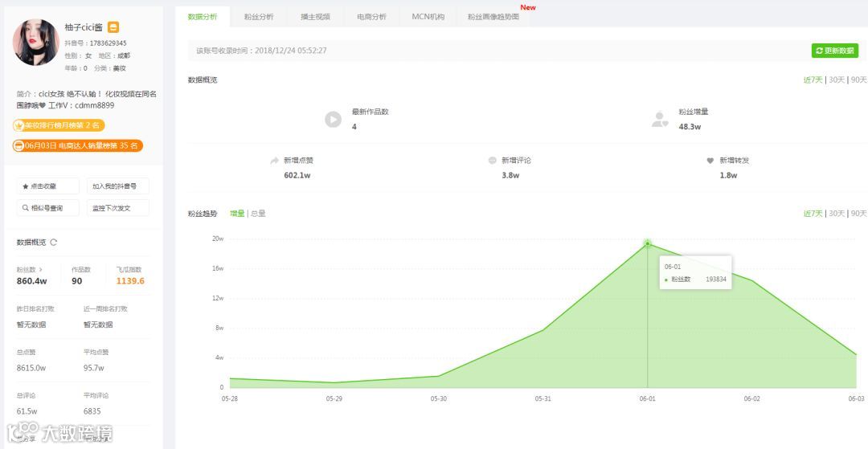Click the arrow icon beside 新增点赞

(x=274, y=161)
